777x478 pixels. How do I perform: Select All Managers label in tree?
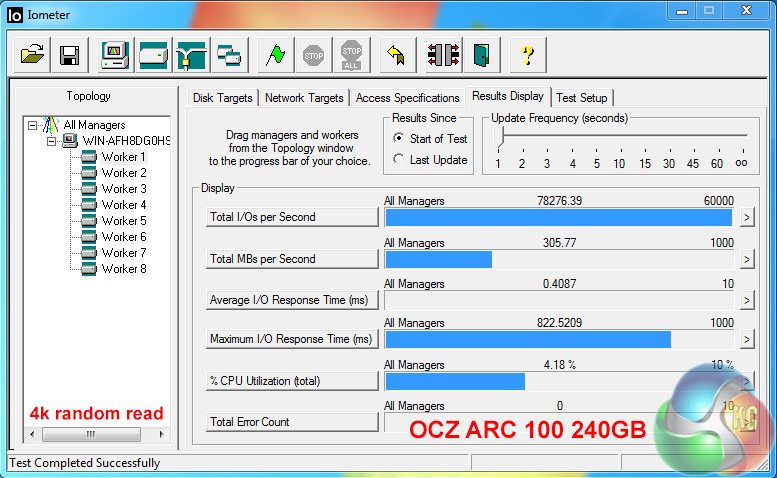(94, 125)
